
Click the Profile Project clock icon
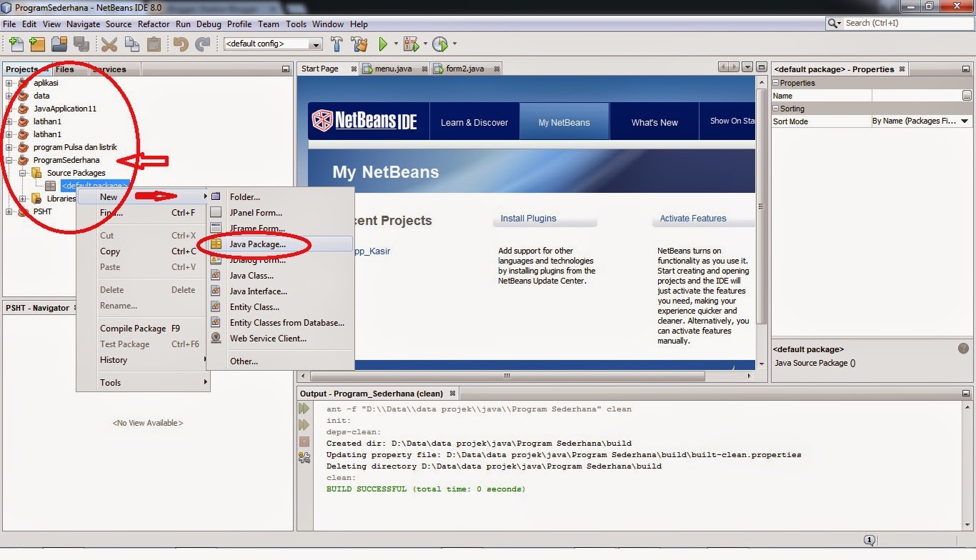click(440, 44)
